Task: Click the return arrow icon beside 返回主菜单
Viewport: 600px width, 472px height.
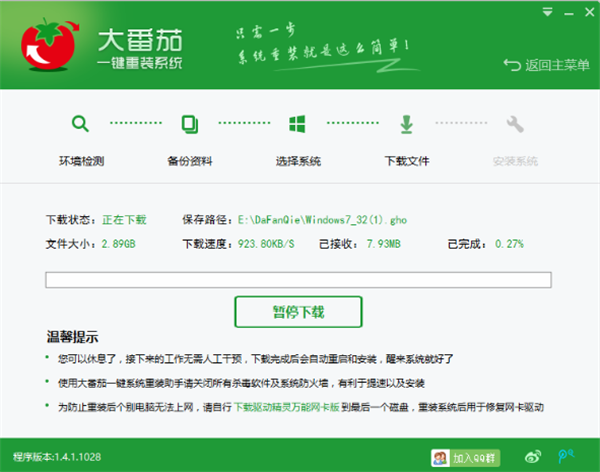Action: 512,65
